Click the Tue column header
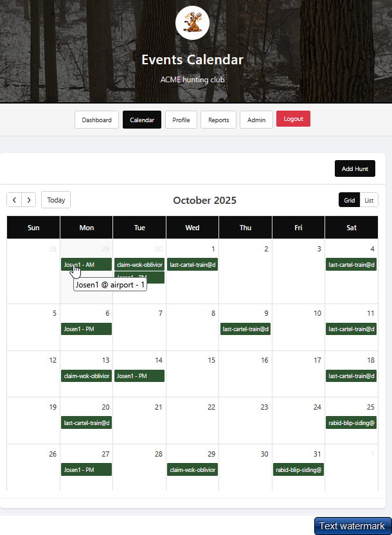 (x=139, y=228)
